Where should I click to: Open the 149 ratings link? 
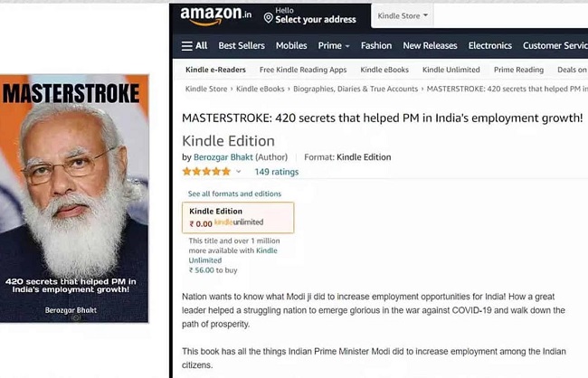tap(277, 172)
